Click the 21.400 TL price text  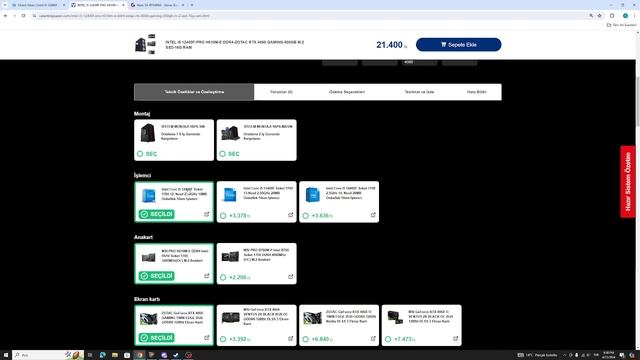[x=391, y=45]
